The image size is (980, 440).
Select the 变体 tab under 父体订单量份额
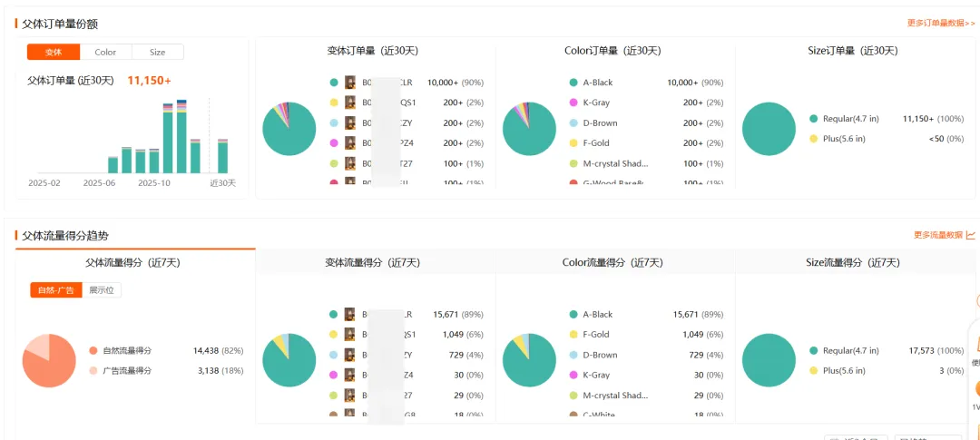tap(54, 52)
